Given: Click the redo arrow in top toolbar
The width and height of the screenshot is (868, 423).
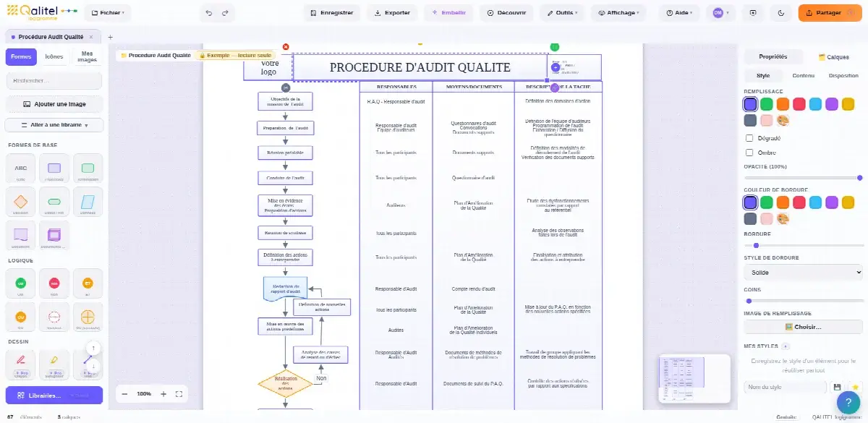Looking at the screenshot, I should click(225, 12).
